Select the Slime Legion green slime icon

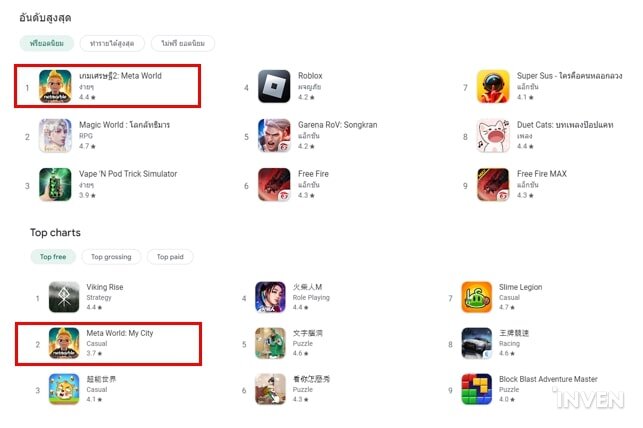[x=477, y=297]
